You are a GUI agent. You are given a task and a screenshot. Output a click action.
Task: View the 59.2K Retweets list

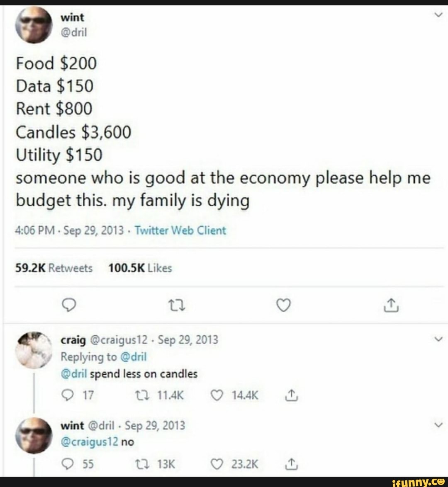click(x=54, y=268)
